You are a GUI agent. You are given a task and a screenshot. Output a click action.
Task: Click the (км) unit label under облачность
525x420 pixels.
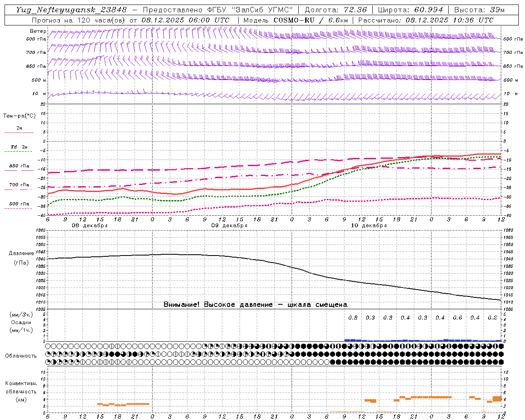(x=21, y=399)
